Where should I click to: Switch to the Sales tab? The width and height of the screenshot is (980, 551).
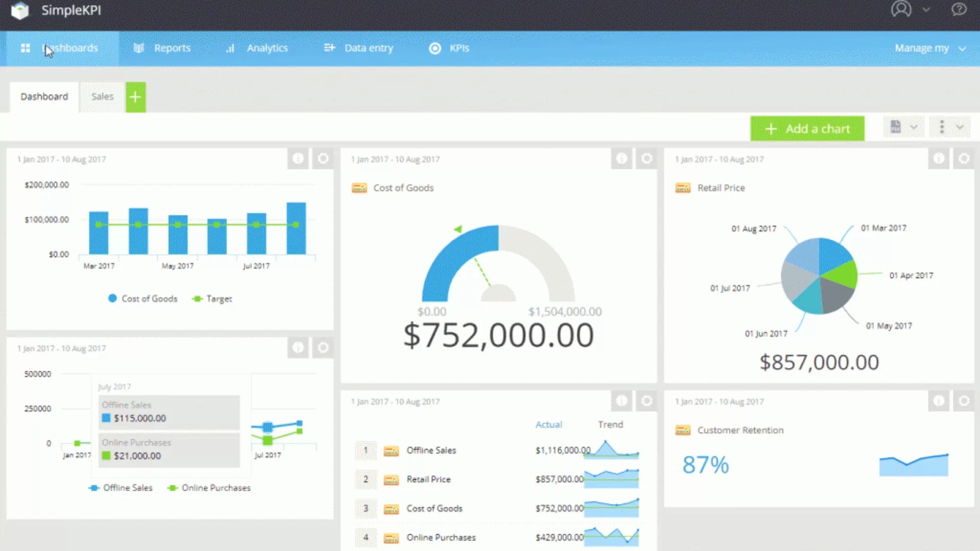pyautogui.click(x=102, y=96)
